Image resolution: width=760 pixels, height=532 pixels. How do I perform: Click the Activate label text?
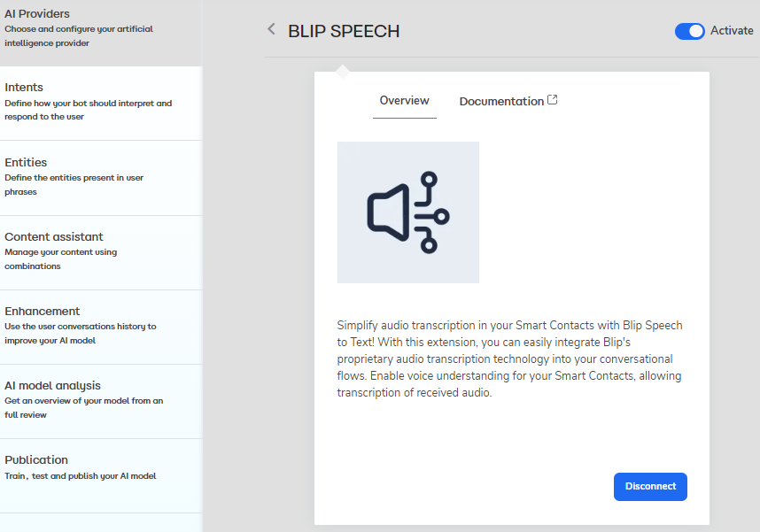coord(732,31)
